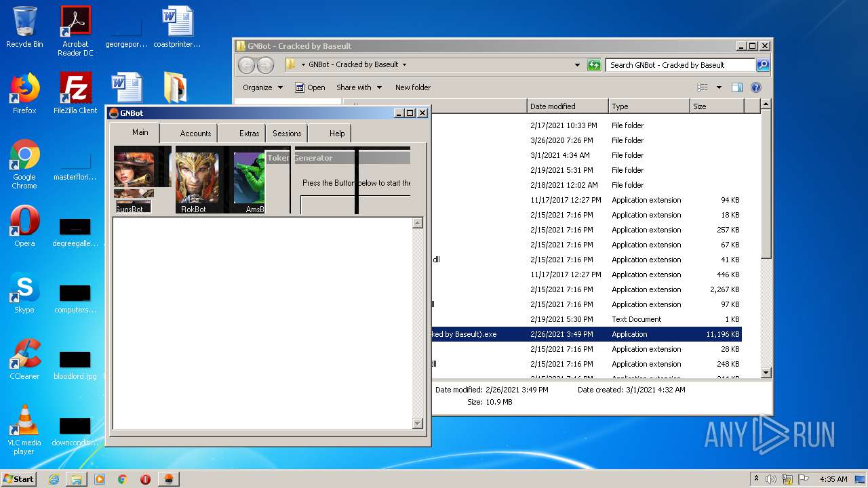Viewport: 868px width, 488px height.
Task: Open the Extras tab in GNBot
Action: click(x=249, y=134)
